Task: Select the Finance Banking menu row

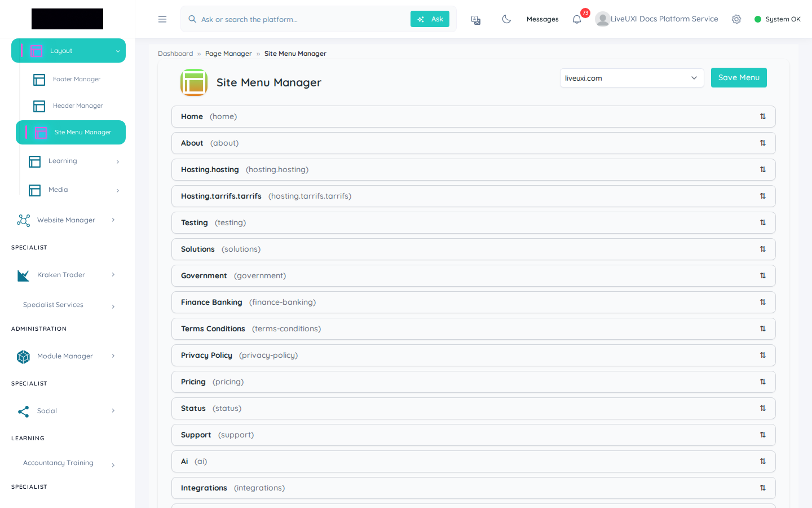Action: click(x=474, y=303)
